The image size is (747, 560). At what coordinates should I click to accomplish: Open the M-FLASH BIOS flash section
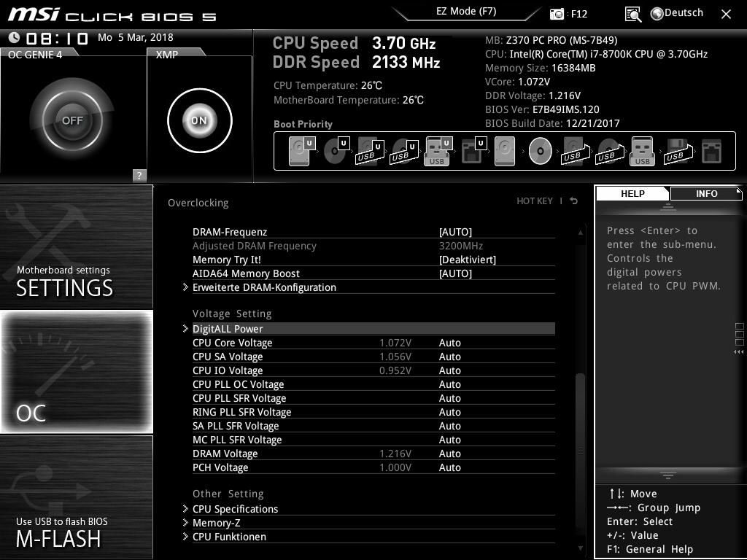coord(76,497)
